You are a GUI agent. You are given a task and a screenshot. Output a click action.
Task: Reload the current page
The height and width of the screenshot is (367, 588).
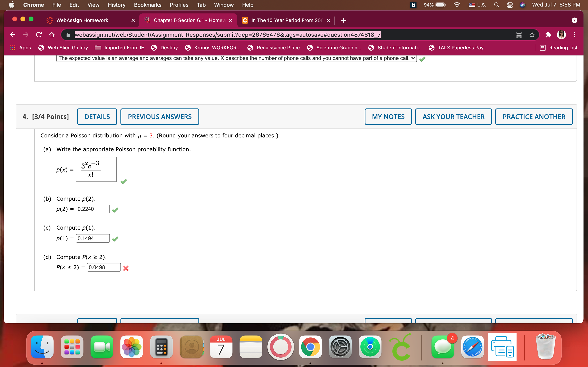click(x=39, y=34)
